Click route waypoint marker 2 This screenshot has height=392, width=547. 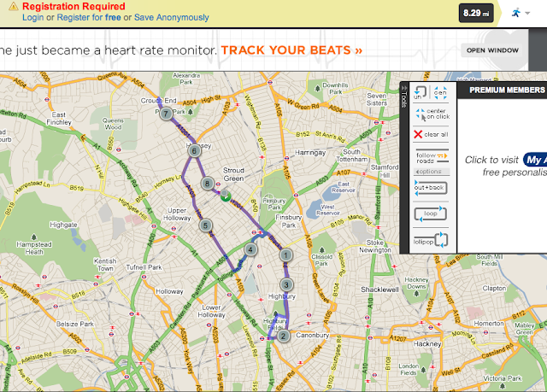click(x=283, y=336)
